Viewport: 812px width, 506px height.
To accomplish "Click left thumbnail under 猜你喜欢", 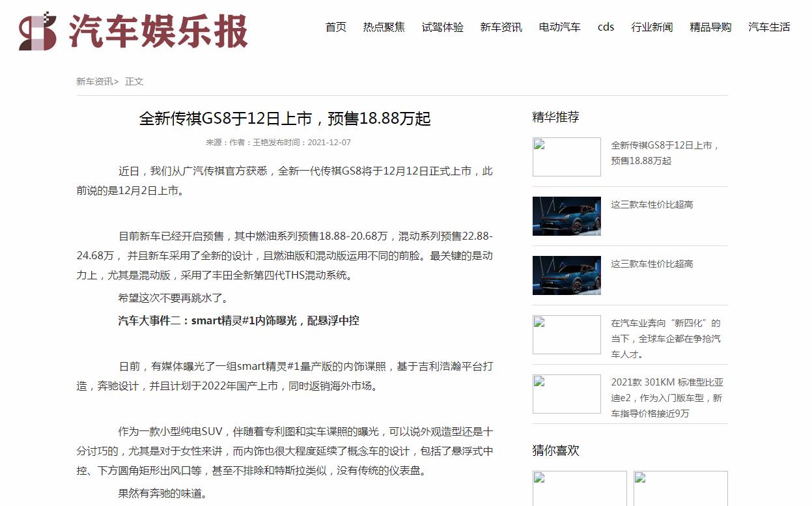I will pyautogui.click(x=580, y=488).
